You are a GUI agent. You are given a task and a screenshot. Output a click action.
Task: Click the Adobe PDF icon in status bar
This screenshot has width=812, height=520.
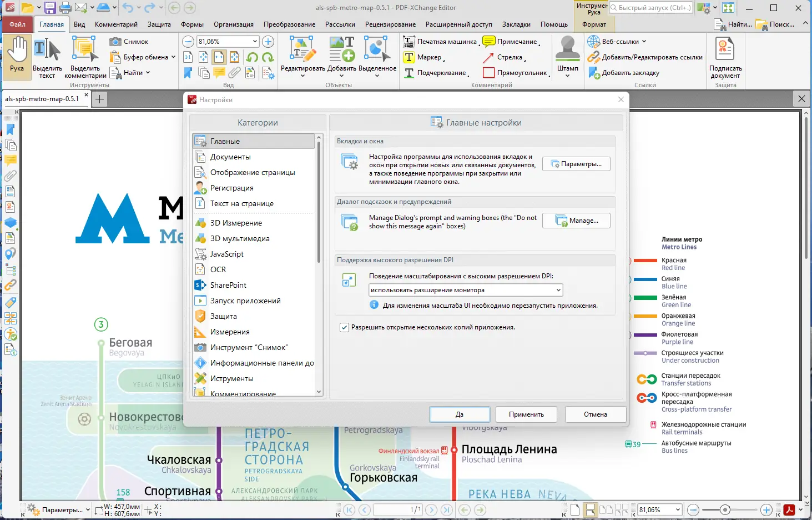789,509
